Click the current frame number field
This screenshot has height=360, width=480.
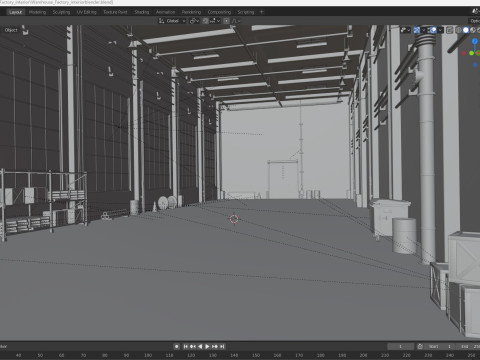click(x=401, y=346)
